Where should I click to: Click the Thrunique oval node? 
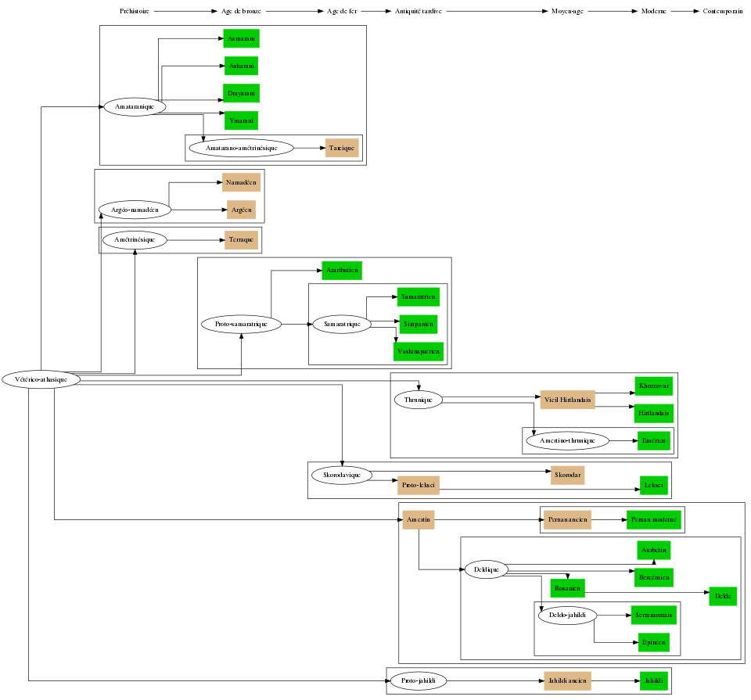[419, 400]
